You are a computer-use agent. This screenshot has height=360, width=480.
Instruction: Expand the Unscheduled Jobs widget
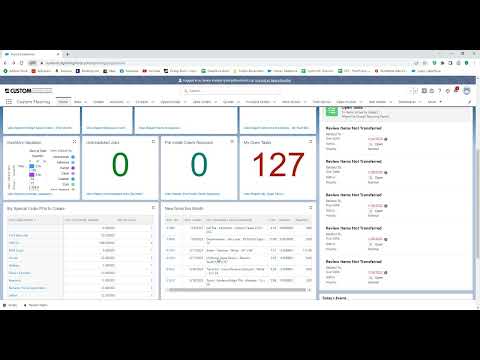click(x=154, y=142)
